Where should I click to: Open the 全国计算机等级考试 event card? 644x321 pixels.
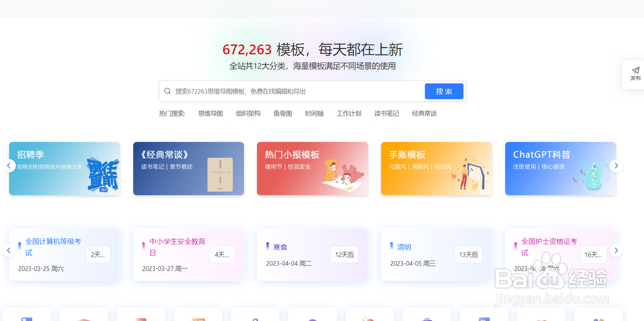tap(64, 255)
